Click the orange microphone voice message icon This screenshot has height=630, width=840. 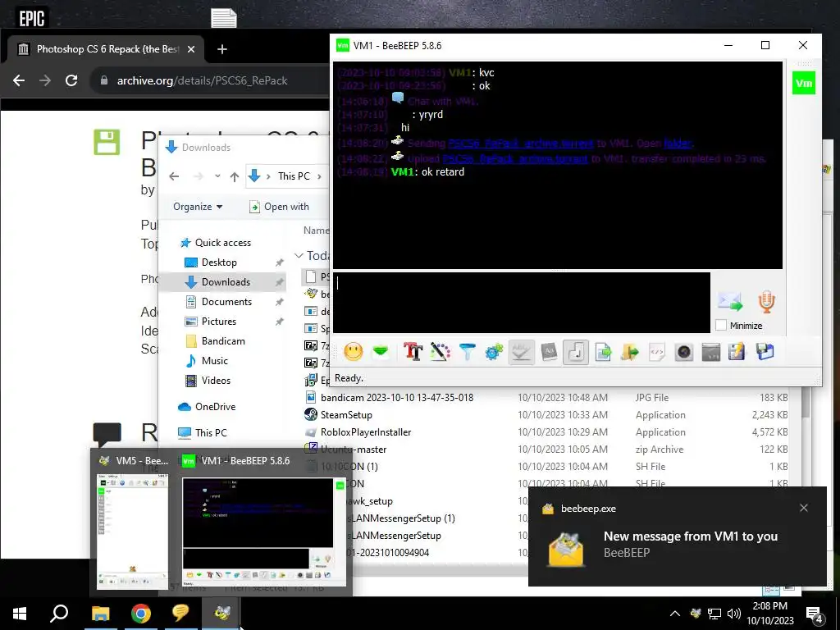(x=767, y=302)
